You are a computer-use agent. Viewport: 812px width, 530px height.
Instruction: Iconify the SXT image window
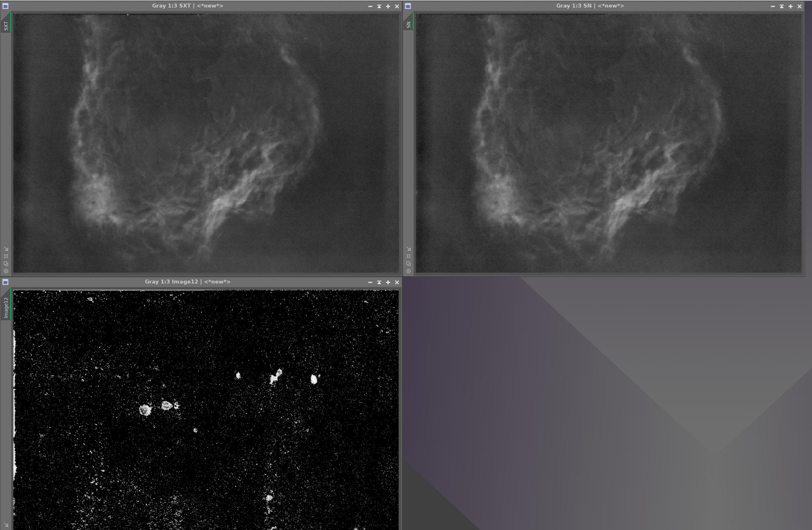click(370, 6)
